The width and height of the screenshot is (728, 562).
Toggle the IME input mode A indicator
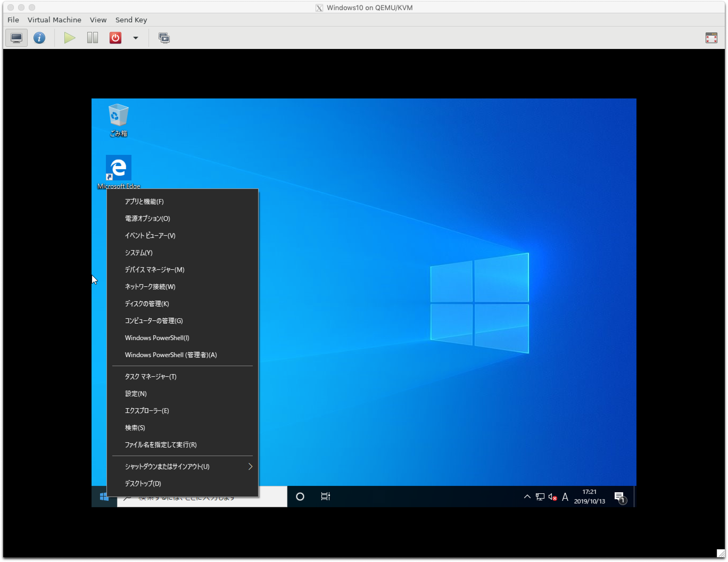(565, 497)
